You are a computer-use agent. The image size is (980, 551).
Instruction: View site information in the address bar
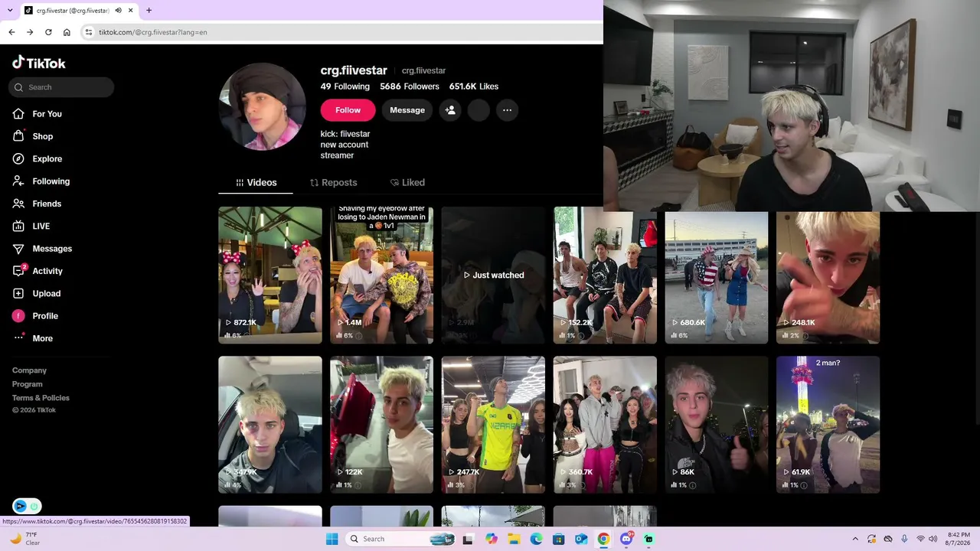pos(89,32)
